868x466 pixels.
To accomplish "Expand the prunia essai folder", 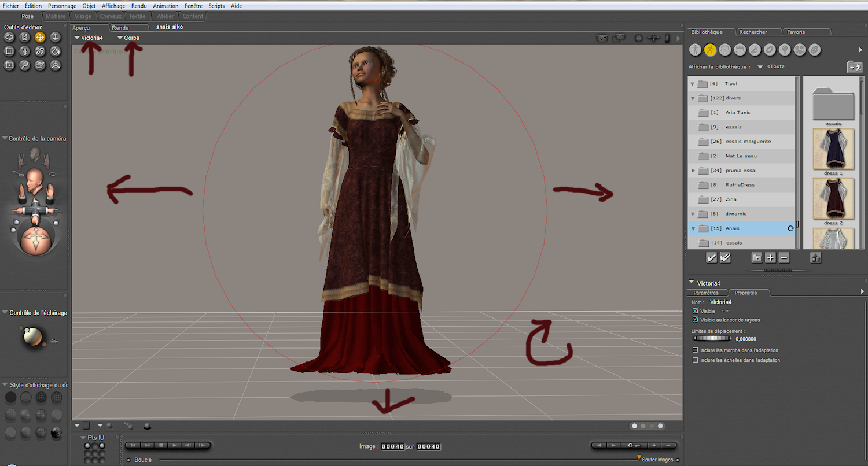I will coord(693,171).
